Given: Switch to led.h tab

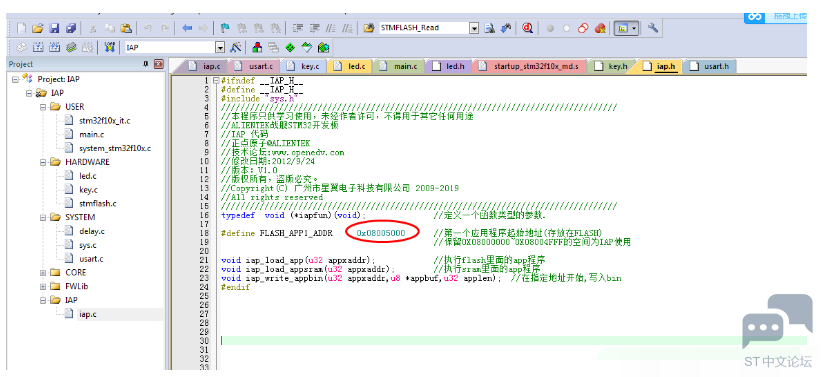Looking at the screenshot, I should (449, 66).
